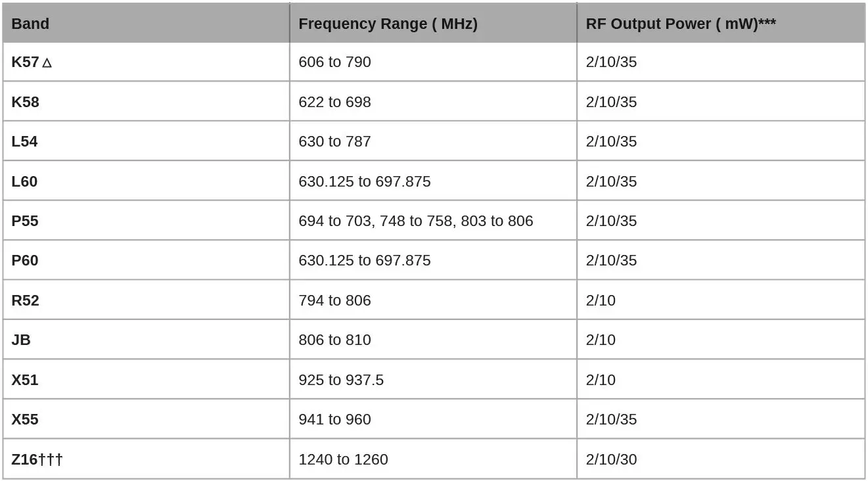Image resolution: width=868 pixels, height=481 pixels.
Task: Click the P55 band label
Action: pyautogui.click(x=25, y=221)
